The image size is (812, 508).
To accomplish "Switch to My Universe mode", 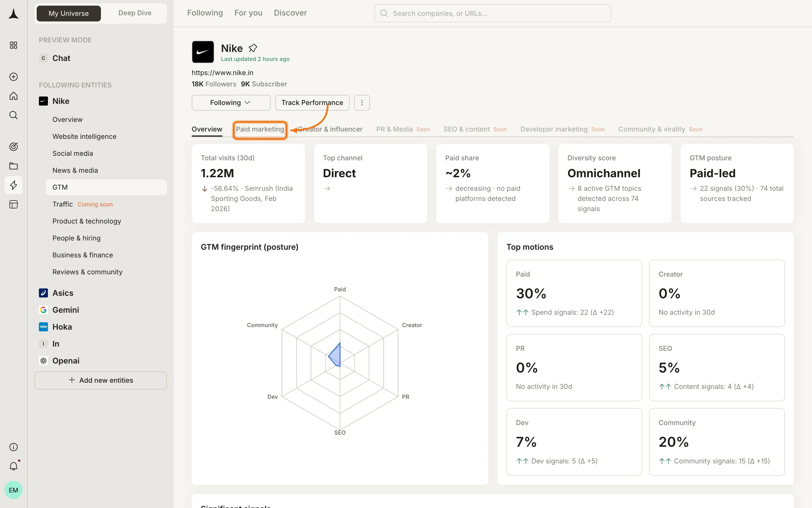I will tap(69, 14).
